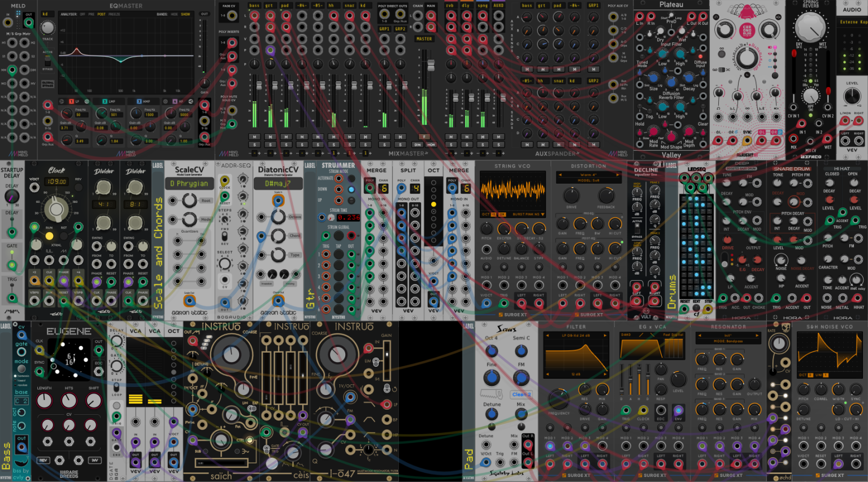Click the Root knob on ScaleCV

pos(189,200)
